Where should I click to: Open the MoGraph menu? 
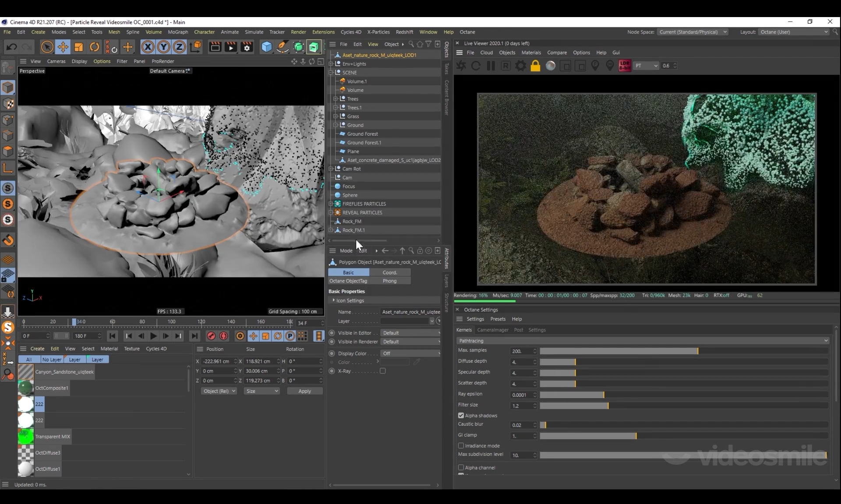click(x=178, y=32)
